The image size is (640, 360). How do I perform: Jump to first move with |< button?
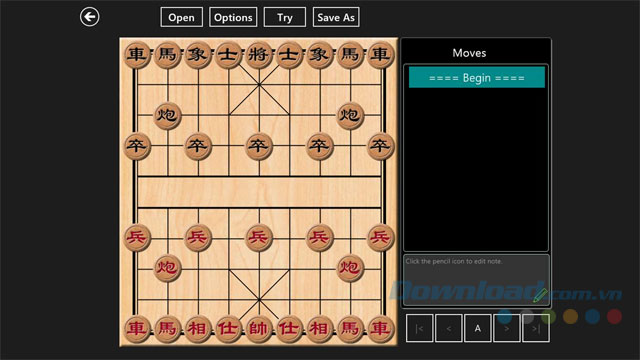click(x=420, y=328)
